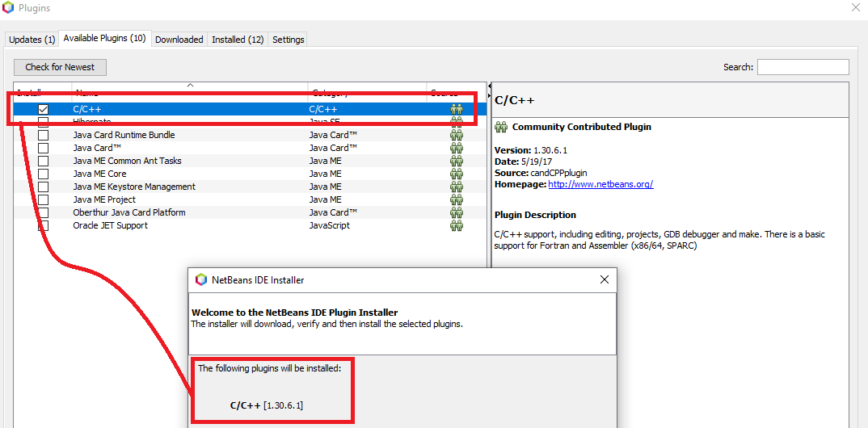The width and height of the screenshot is (868, 428).
Task: Click Community Contributed Plugin icon in details pane
Action: pos(501,127)
